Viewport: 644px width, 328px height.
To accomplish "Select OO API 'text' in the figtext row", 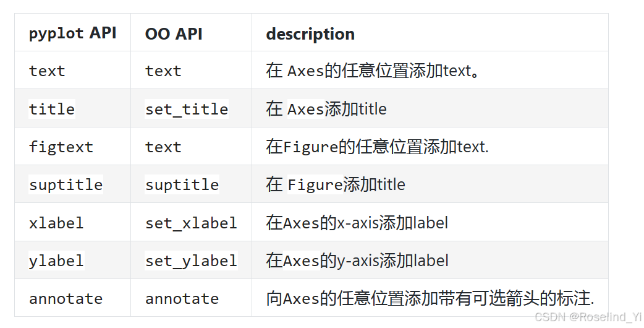I will (163, 147).
